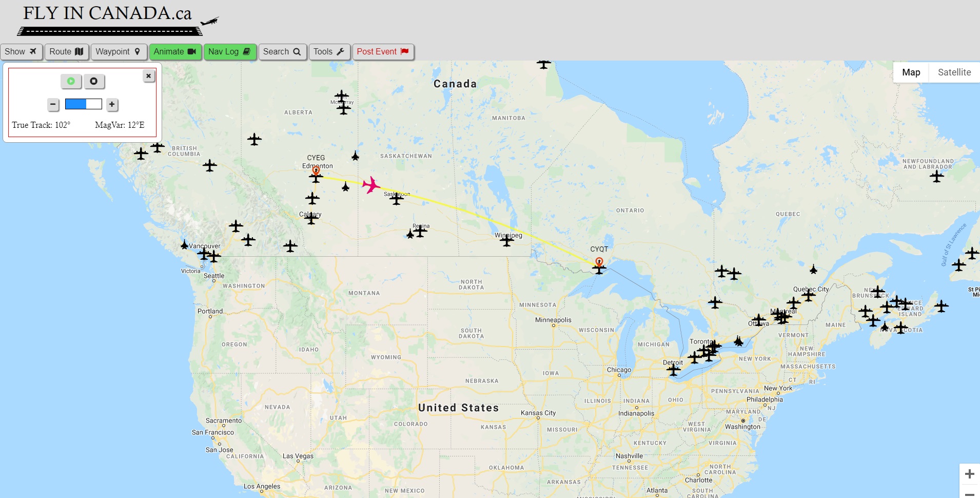This screenshot has height=498, width=980.
Task: Open the Search menu
Action: 282,52
